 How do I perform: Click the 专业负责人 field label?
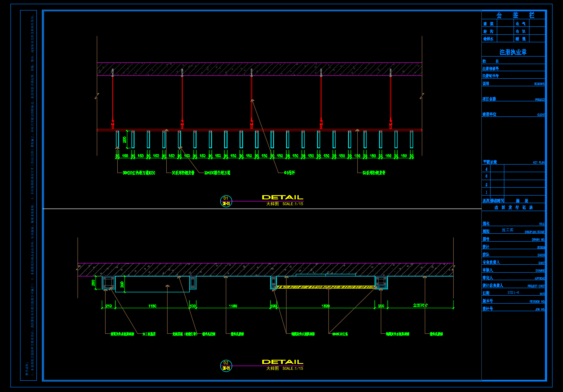pos(491,263)
